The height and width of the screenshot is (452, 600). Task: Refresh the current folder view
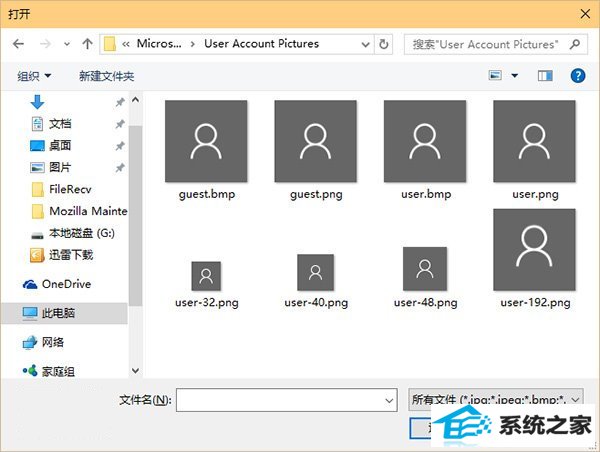pyautogui.click(x=383, y=44)
